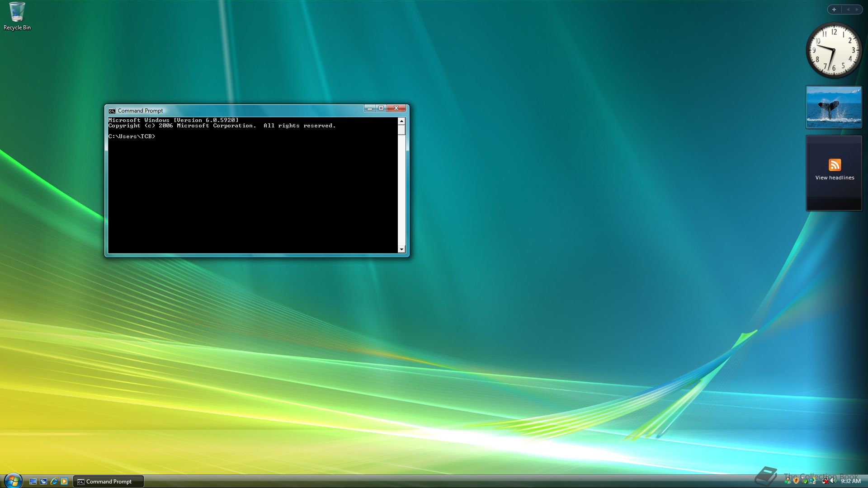Click the console scrollbar down arrow
The image size is (868, 488).
pyautogui.click(x=401, y=249)
